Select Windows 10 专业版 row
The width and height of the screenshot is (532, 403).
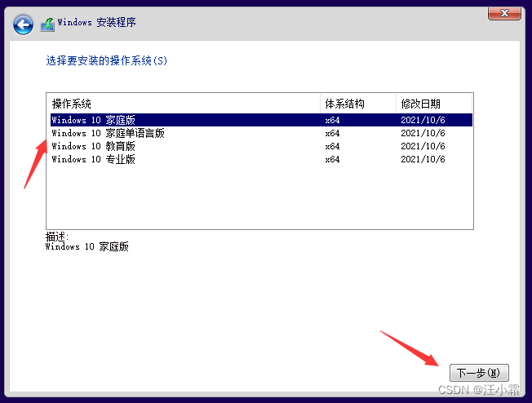tap(261, 159)
